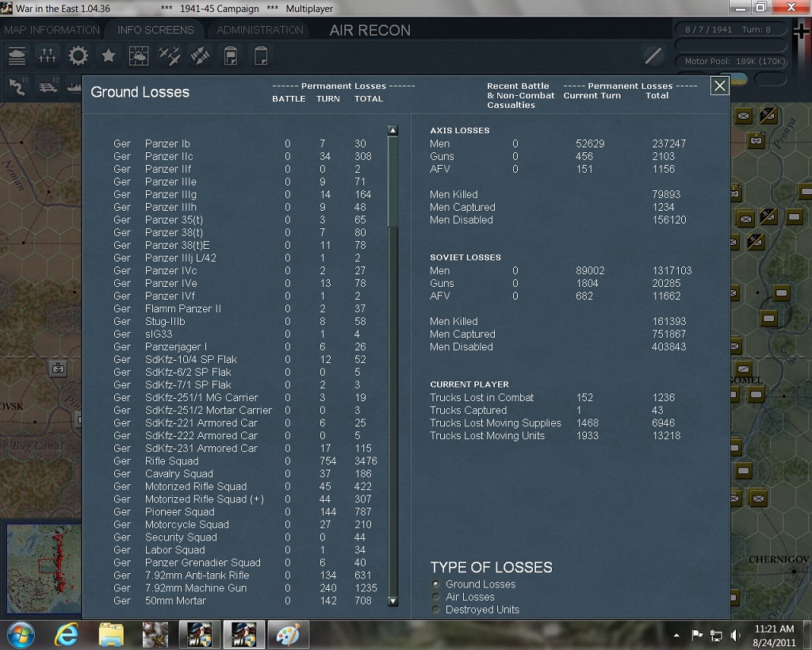Click the taskbar clock showing 11:21 AM
Viewport: 812px width, 650px height.
click(x=774, y=636)
